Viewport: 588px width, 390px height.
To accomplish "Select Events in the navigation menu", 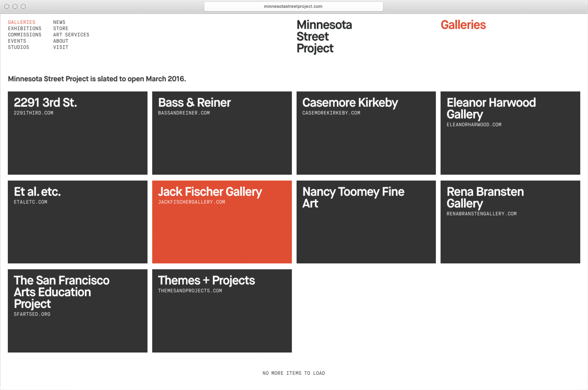I will 17,41.
